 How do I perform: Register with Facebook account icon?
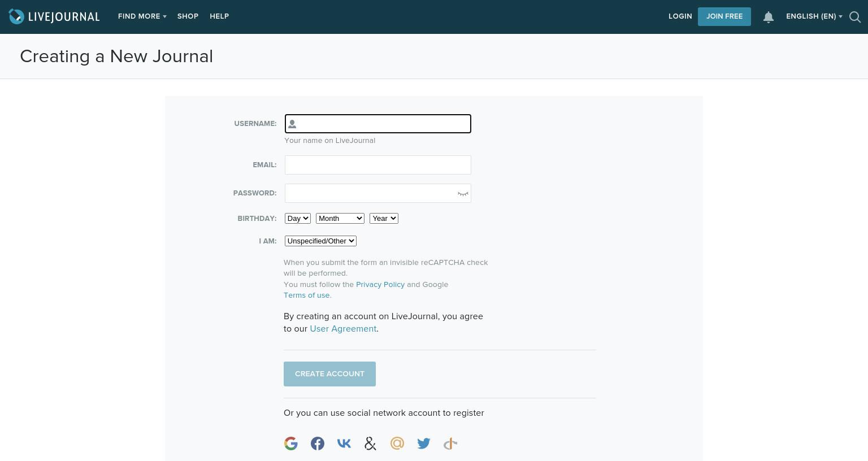pyautogui.click(x=318, y=443)
